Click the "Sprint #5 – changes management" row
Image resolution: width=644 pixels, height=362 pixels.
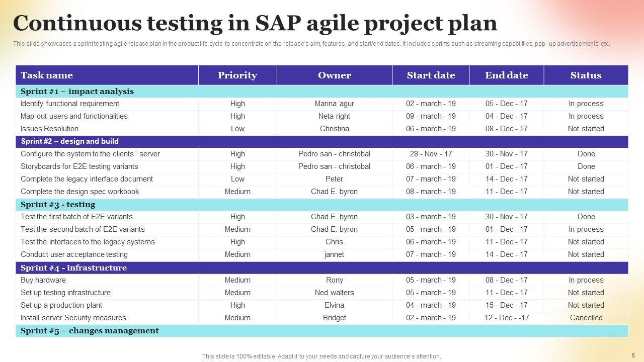(x=90, y=331)
